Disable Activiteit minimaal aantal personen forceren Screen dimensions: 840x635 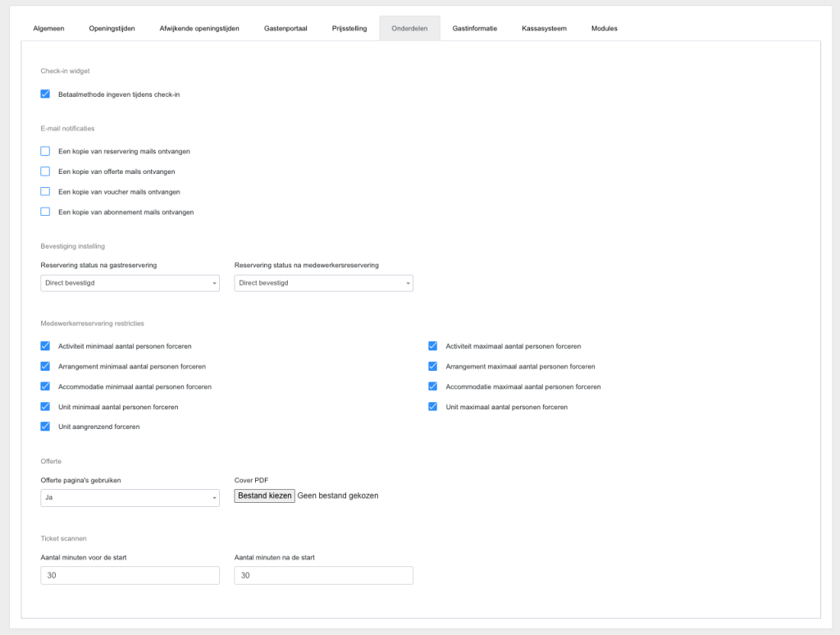coord(45,346)
